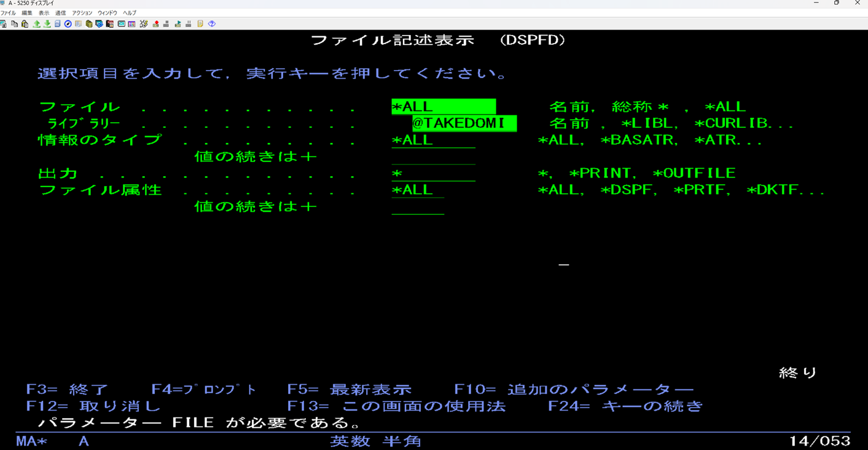Screen dimensions: 868x450
Task: Click the play macro triangle icon
Action: tap(178, 24)
